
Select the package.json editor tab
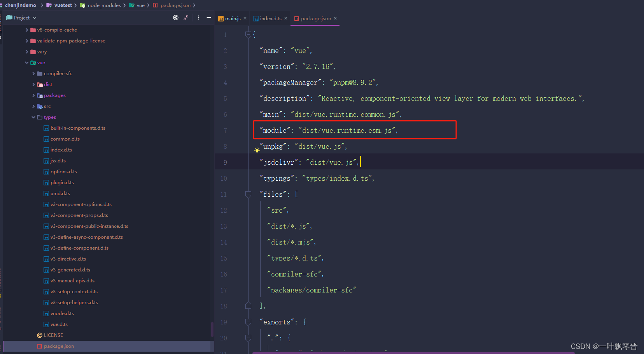[x=316, y=18]
